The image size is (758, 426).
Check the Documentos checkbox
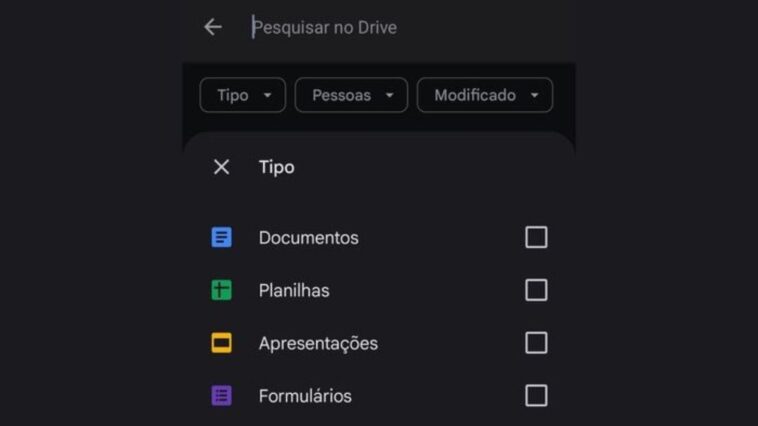(536, 237)
